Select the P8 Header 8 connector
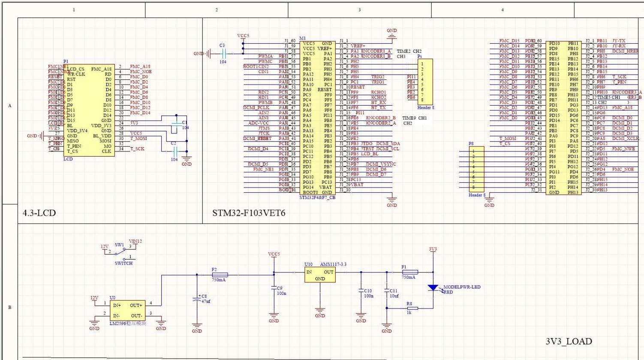 point(476,169)
